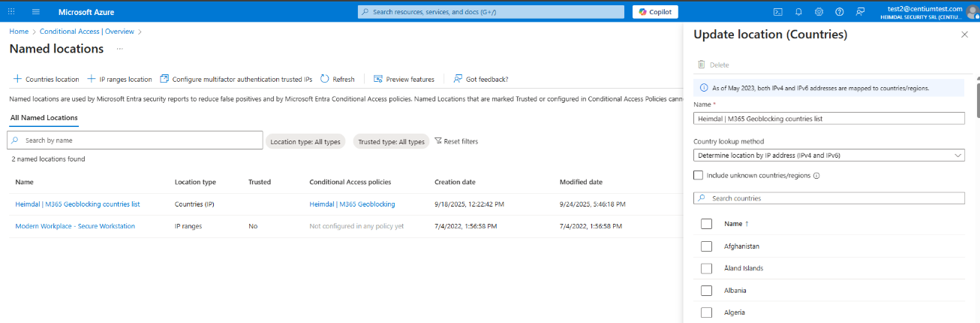The image size is (980, 323).
Task: Click the Conditional Access policies column header
Action: point(350,182)
